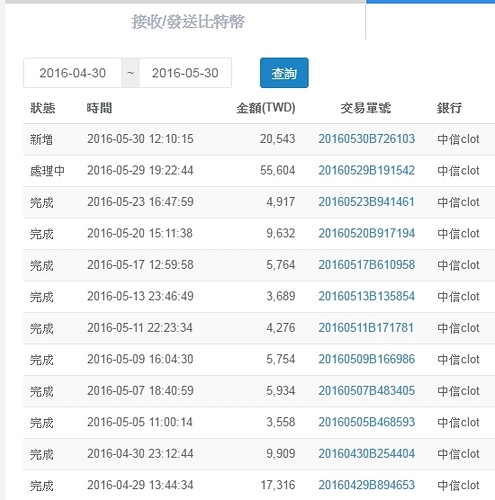Open transaction 20160511B171781
495x500 pixels.
coord(366,328)
